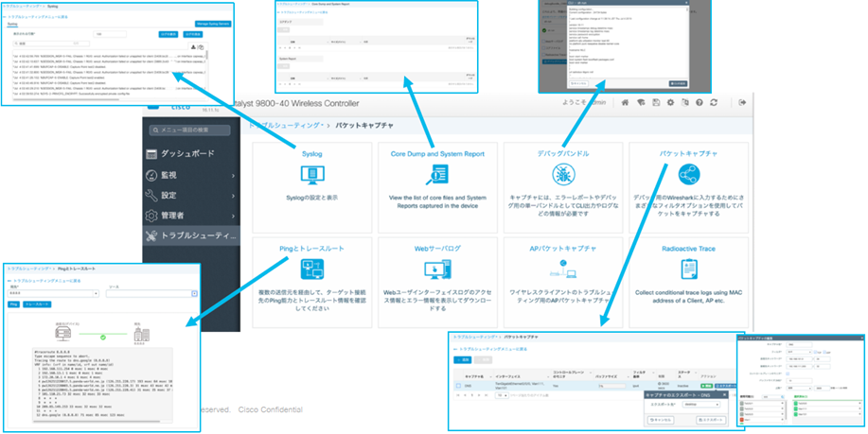Click Troubleshooting tools icon in sidebar
Viewport: 868px width, 434px height.
coord(151,236)
